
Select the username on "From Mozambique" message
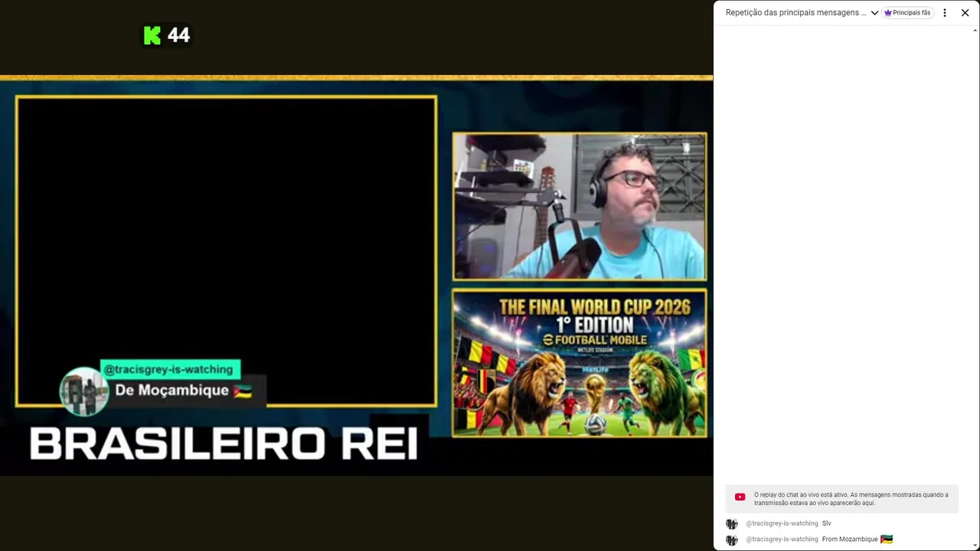click(x=782, y=540)
